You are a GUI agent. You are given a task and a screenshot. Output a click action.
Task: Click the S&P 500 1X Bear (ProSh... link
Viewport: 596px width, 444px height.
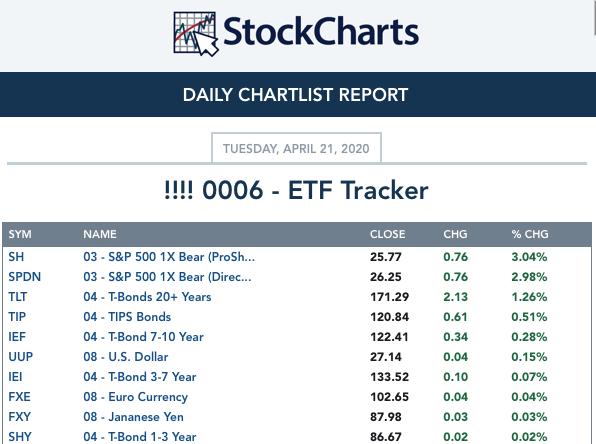[169, 257]
